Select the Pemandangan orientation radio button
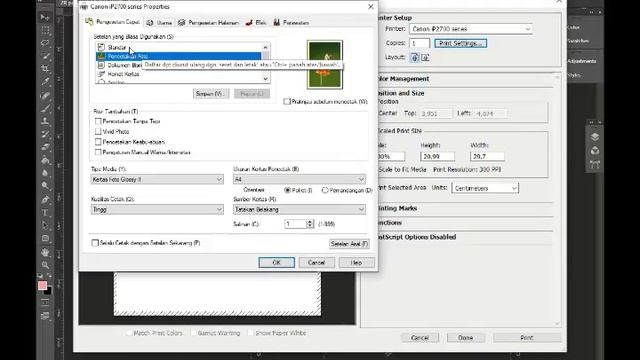The width and height of the screenshot is (640, 360). pos(325,190)
